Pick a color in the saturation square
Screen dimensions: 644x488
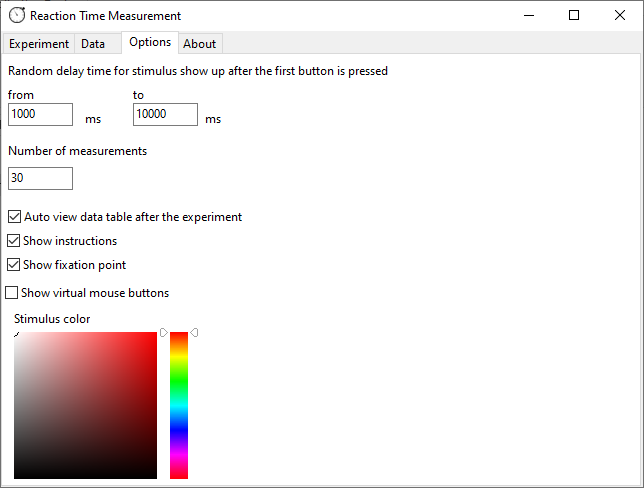[x=85, y=405]
